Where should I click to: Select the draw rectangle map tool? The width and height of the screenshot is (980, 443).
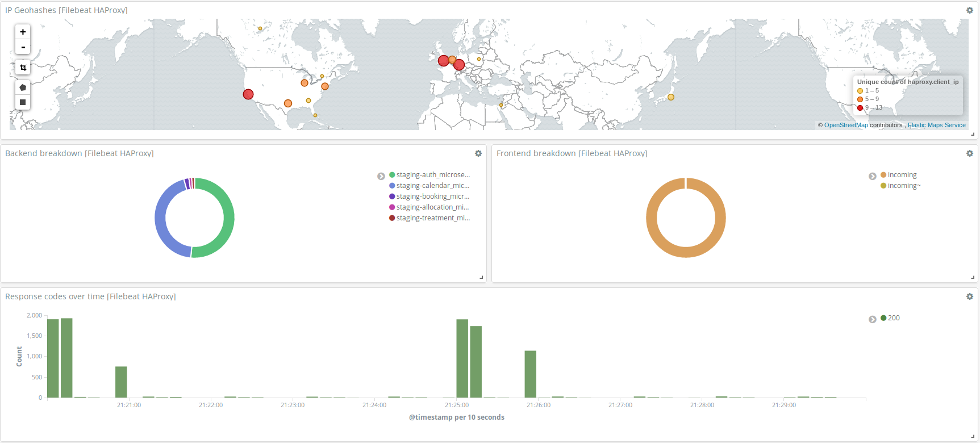click(23, 102)
